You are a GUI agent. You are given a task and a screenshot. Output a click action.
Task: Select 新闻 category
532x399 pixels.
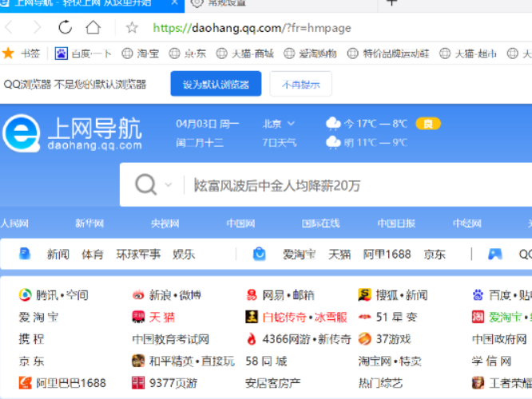(58, 255)
